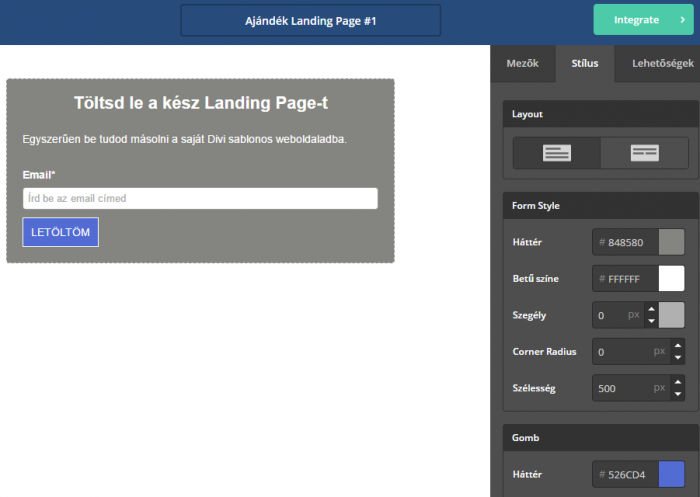Open the Gomb Háttér blue swatch

672,474
